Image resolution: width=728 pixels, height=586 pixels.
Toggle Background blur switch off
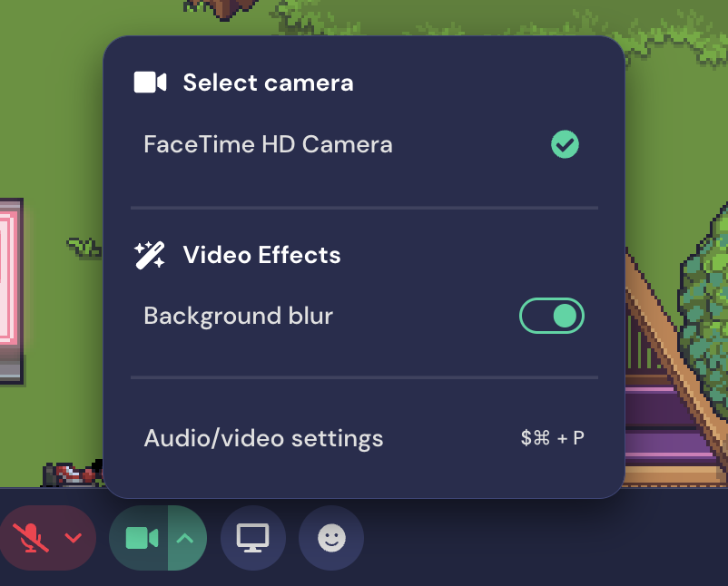[x=552, y=316]
